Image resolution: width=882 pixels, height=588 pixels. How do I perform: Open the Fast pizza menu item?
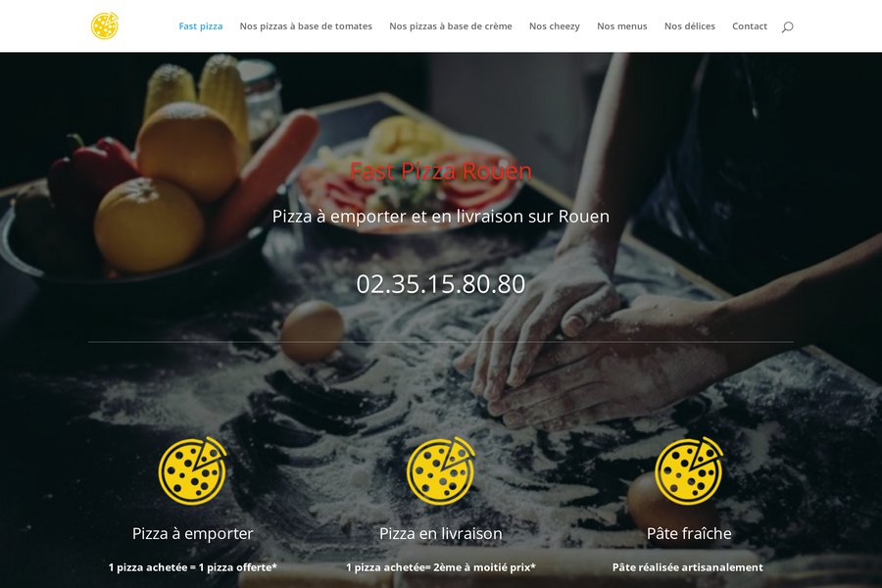[x=201, y=25]
